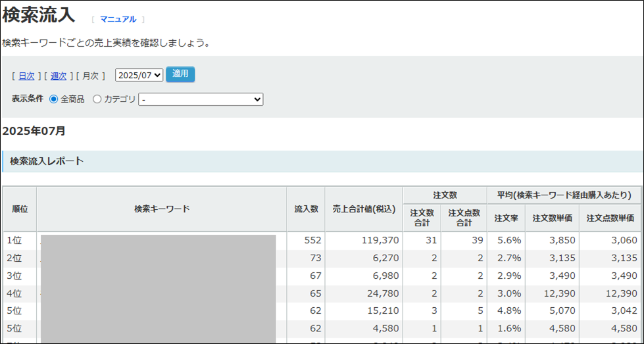The image size is (644, 344).
Task: Click the 注文点数合計 column header
Action: pos(464,218)
